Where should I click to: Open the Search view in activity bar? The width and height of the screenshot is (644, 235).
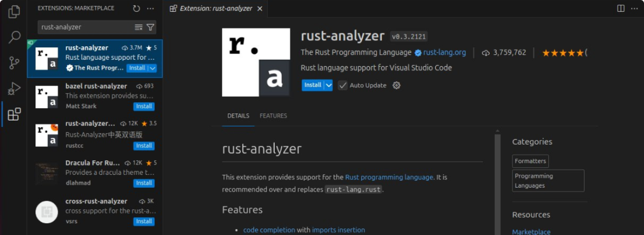[14, 37]
